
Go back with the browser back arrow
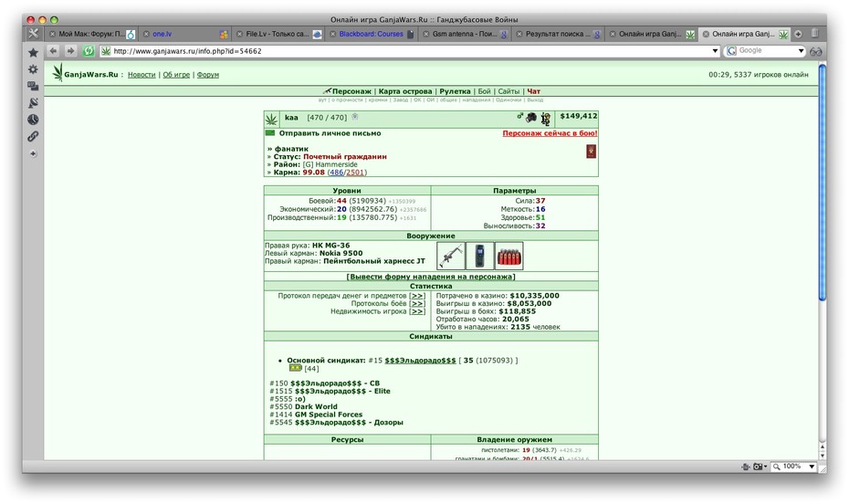point(53,51)
